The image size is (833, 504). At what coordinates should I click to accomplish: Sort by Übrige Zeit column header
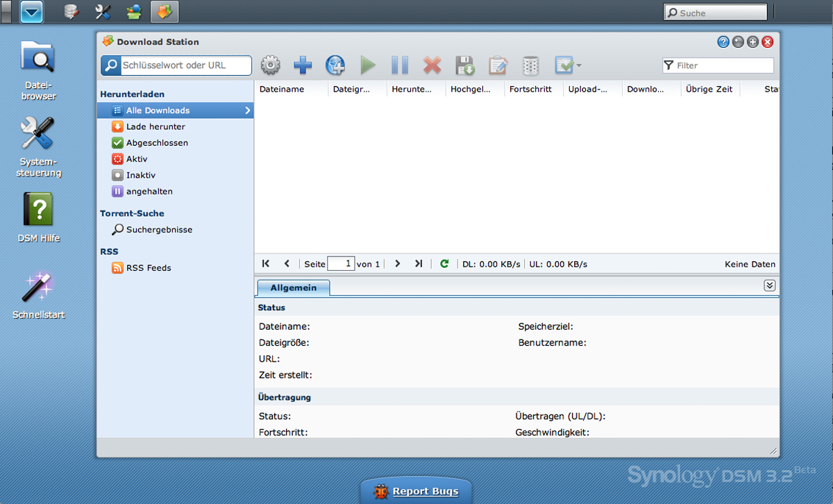tap(710, 89)
